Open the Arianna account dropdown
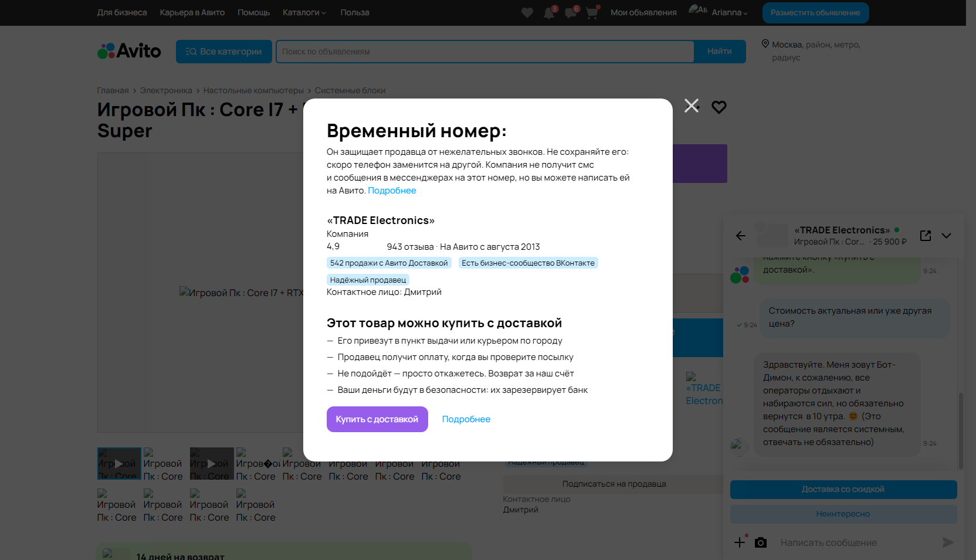 730,12
